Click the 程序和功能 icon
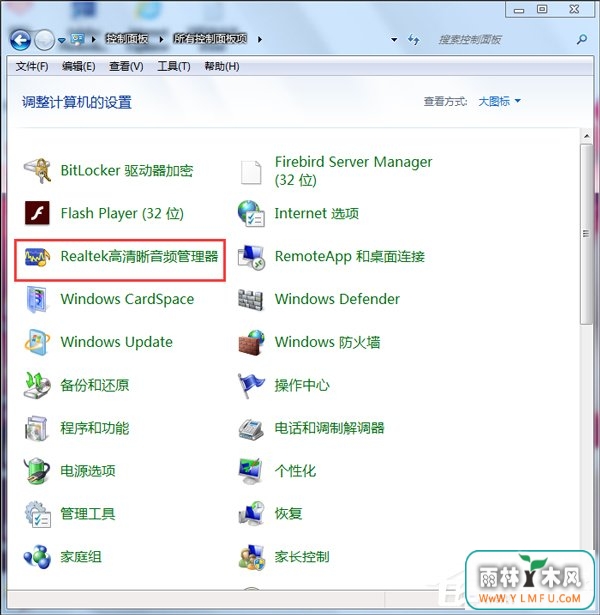 (36, 428)
